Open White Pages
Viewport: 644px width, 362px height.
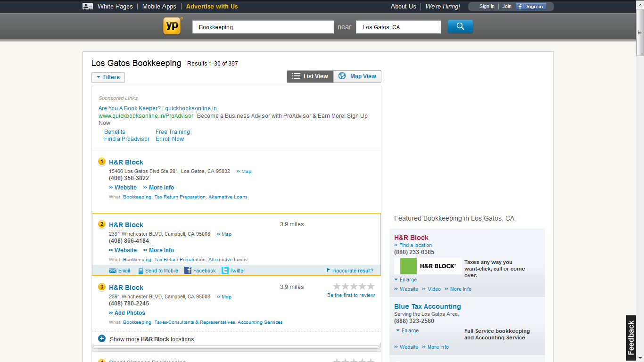(x=115, y=7)
